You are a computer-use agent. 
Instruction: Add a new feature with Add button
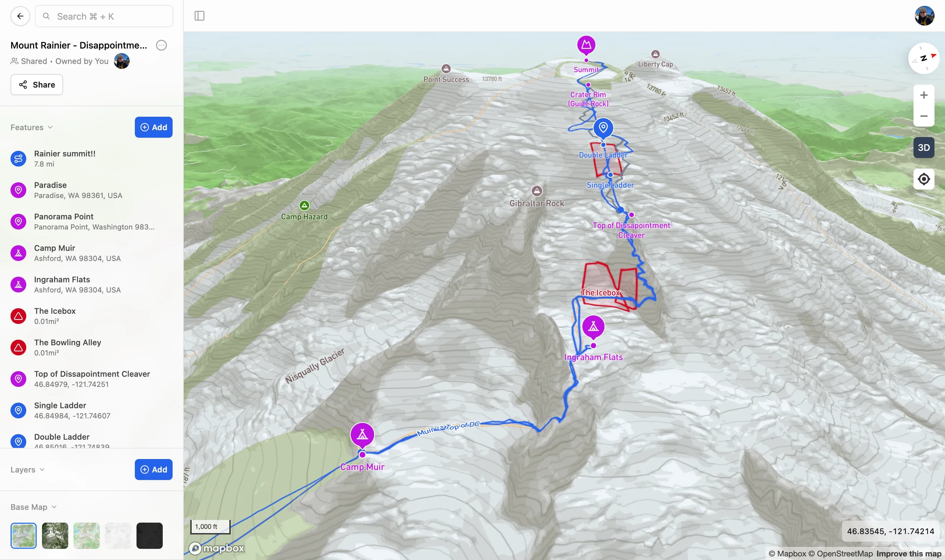click(153, 128)
